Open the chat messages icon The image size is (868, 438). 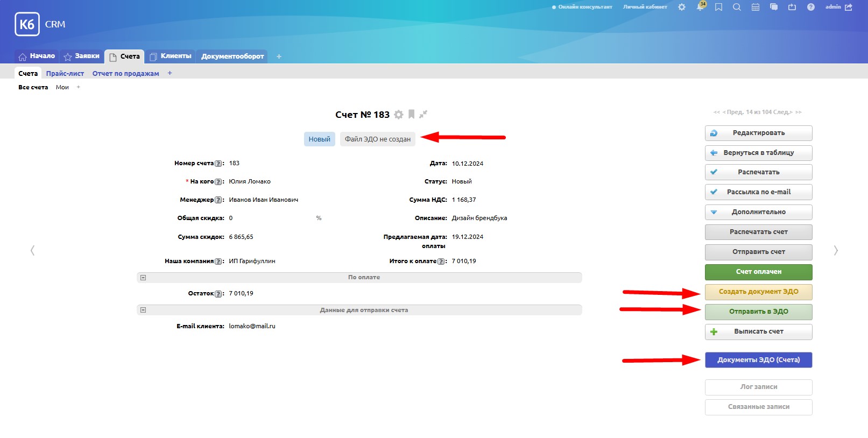coord(774,7)
